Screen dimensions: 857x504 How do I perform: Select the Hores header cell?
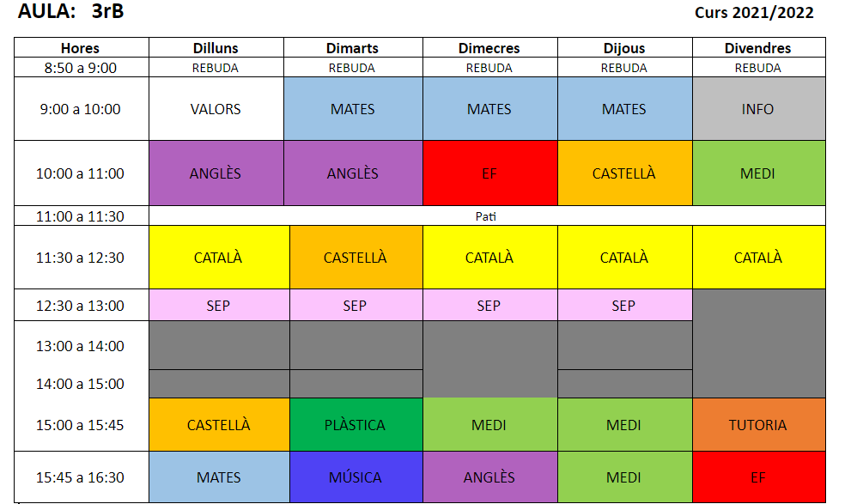(x=81, y=47)
